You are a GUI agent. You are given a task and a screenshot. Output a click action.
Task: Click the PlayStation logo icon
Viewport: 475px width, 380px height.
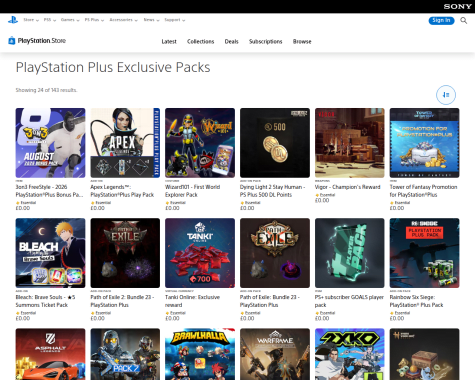click(13, 20)
